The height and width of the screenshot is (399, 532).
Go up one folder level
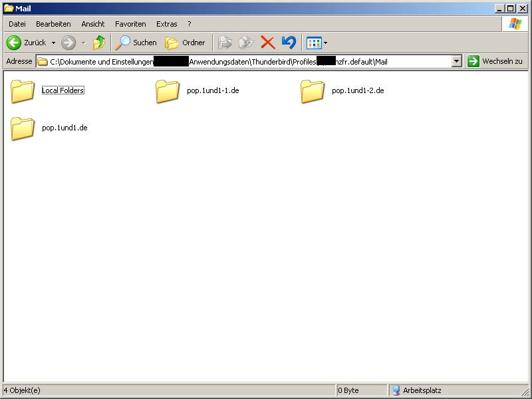pos(99,43)
